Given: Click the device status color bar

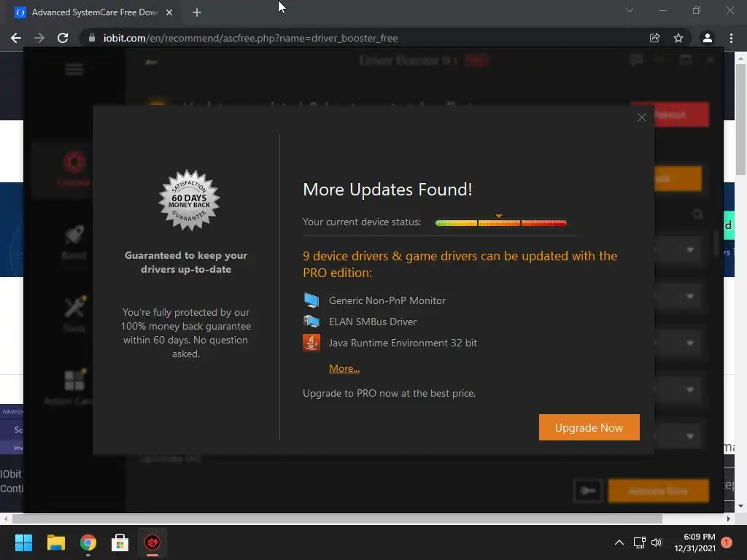Looking at the screenshot, I should tap(500, 223).
